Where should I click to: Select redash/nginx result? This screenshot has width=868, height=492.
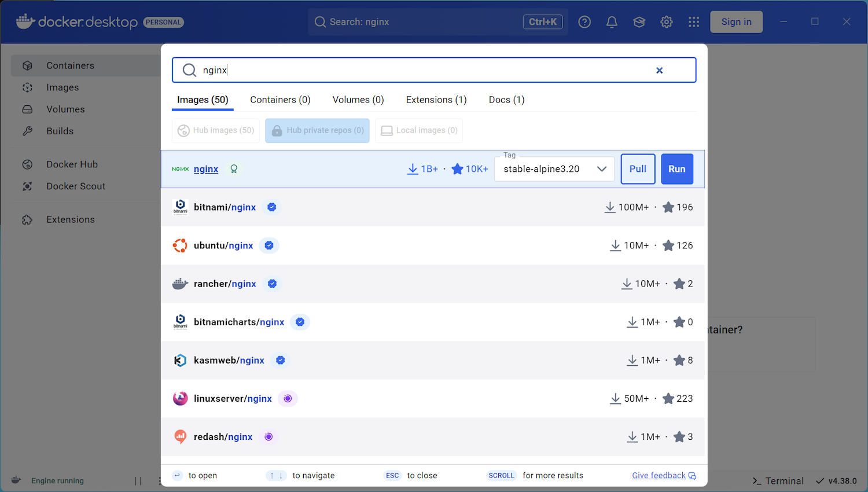click(x=433, y=436)
